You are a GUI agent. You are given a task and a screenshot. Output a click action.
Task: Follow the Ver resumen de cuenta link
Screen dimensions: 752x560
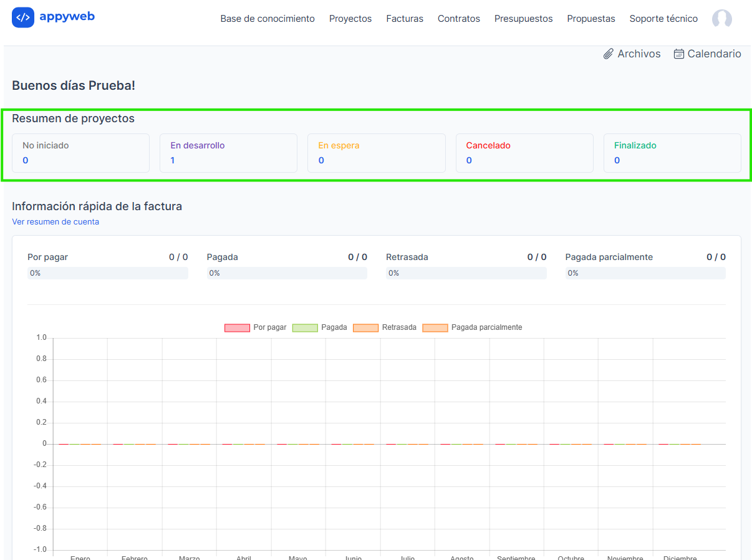pyautogui.click(x=55, y=222)
